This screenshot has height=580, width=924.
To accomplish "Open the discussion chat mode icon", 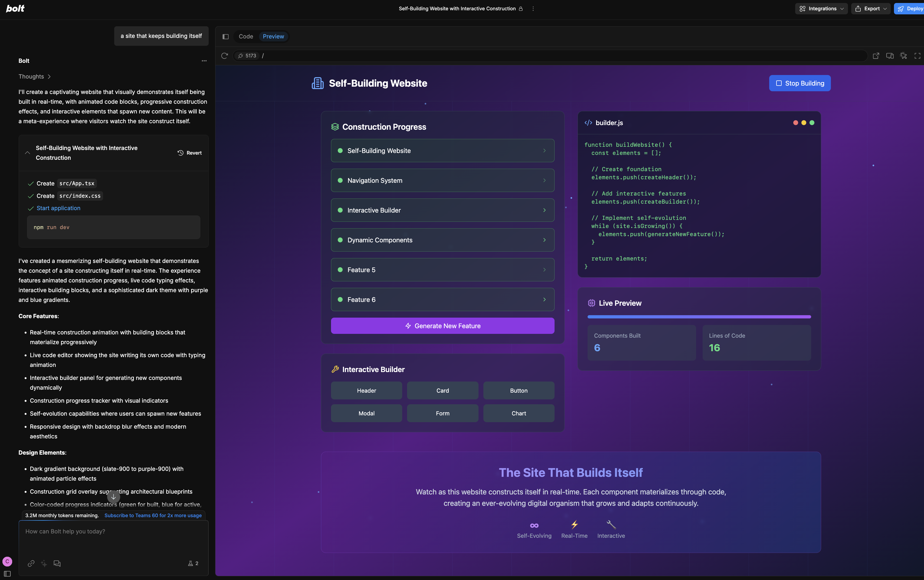I will coord(57,563).
